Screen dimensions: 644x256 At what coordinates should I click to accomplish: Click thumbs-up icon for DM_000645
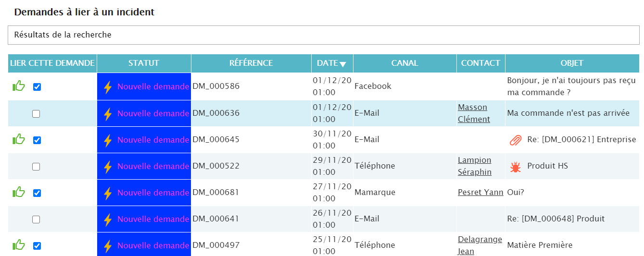pos(18,140)
